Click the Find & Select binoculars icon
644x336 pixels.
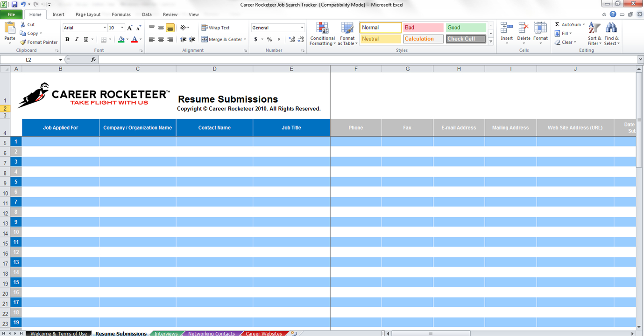click(611, 28)
